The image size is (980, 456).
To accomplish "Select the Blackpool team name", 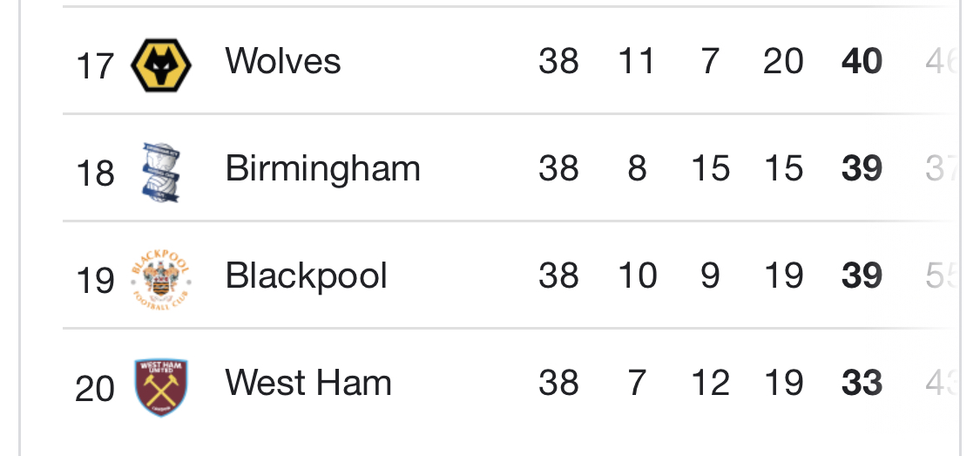I will 306,276.
